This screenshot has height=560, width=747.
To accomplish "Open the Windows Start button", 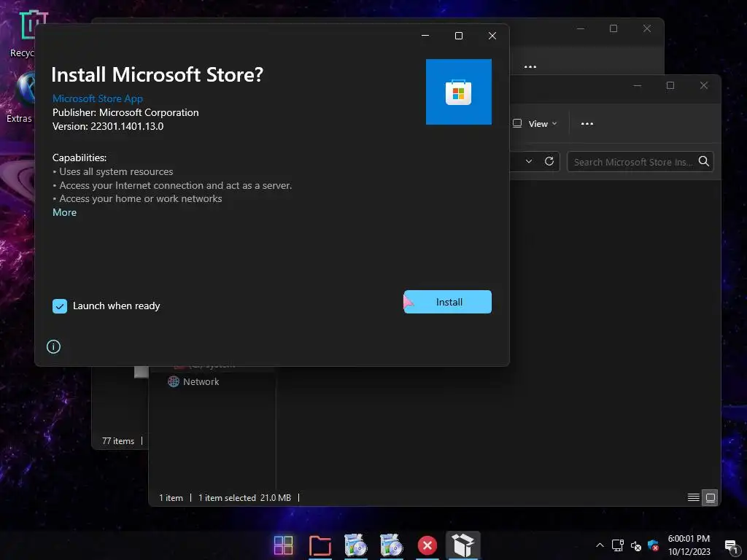I will point(284,545).
